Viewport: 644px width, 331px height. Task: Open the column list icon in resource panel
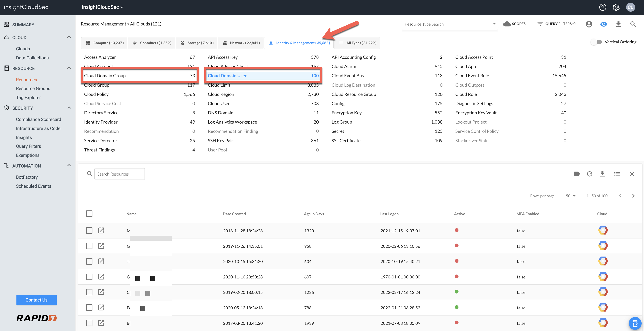pos(617,174)
